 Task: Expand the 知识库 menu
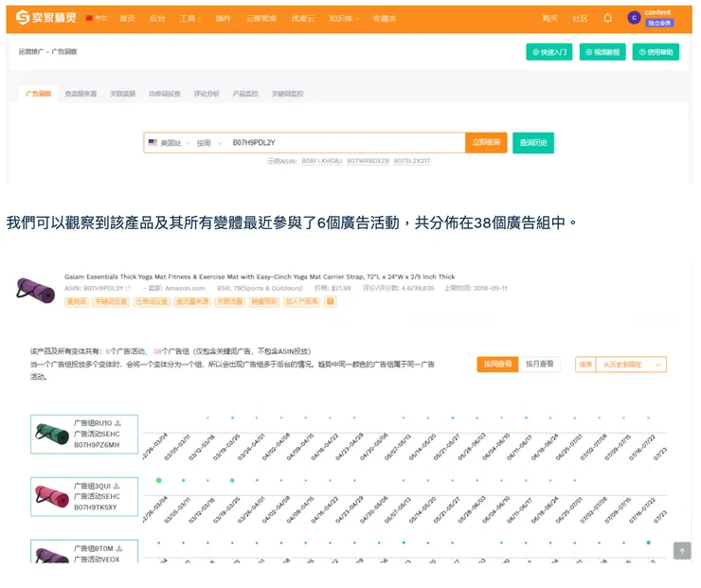tap(344, 18)
